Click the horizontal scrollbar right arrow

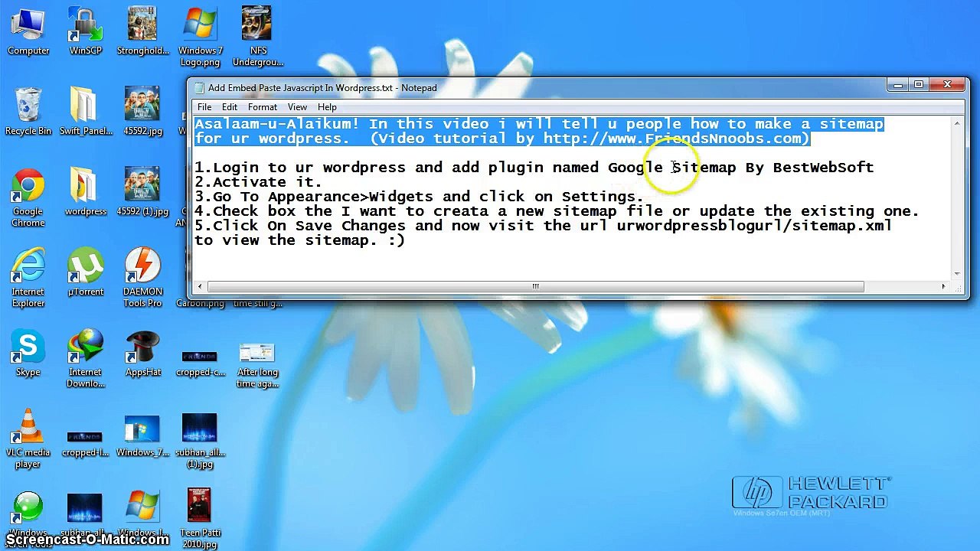(943, 286)
